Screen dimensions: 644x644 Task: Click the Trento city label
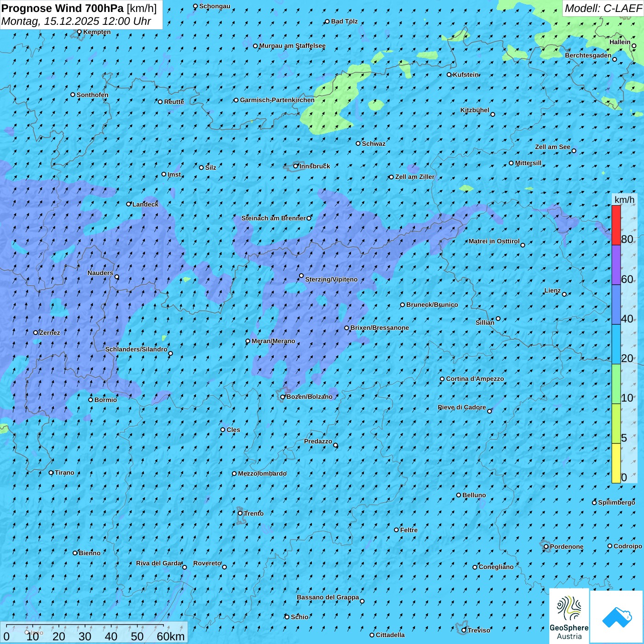[x=253, y=513]
